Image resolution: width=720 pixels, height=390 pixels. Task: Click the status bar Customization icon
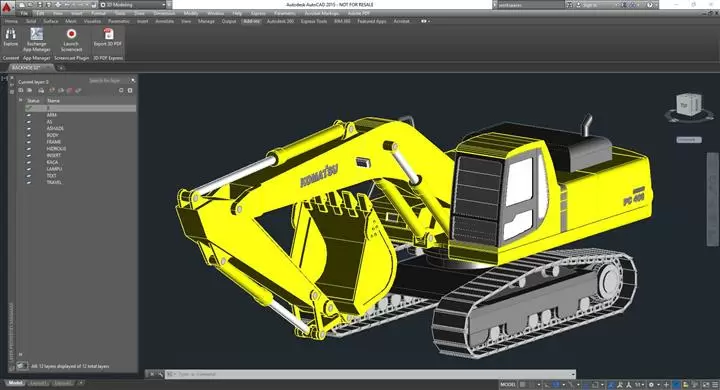click(715, 384)
